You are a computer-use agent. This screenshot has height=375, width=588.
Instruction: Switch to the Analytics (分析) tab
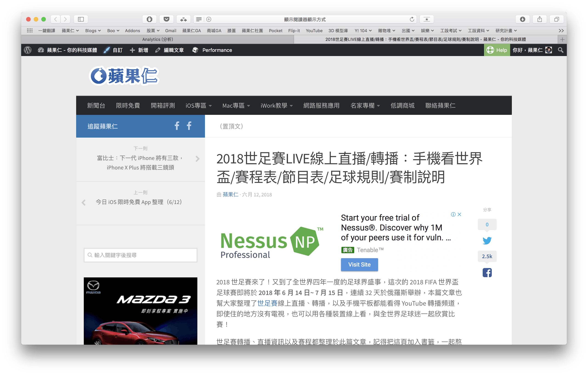pyautogui.click(x=158, y=39)
